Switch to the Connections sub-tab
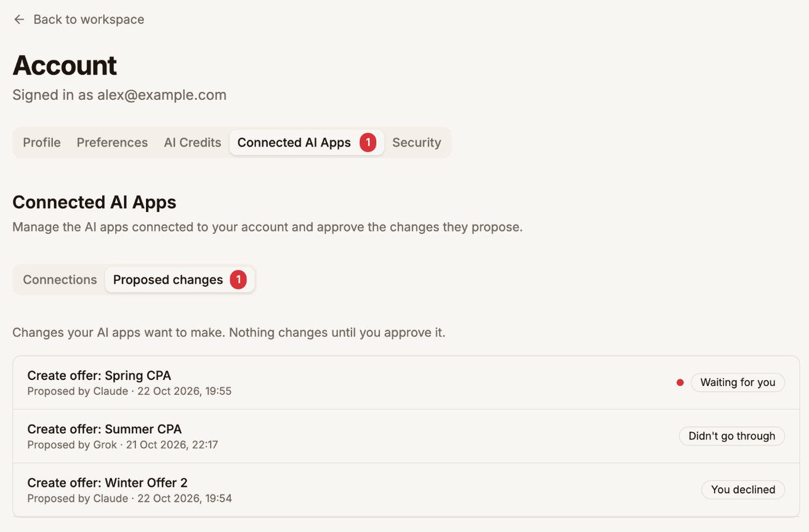This screenshot has width=809, height=532. tap(60, 280)
